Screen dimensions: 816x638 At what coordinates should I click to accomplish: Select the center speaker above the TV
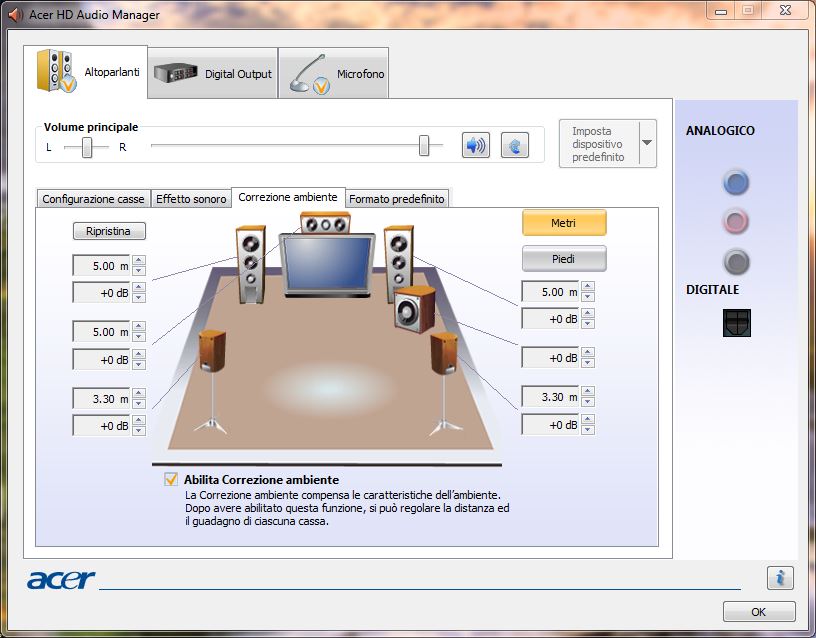tap(325, 223)
